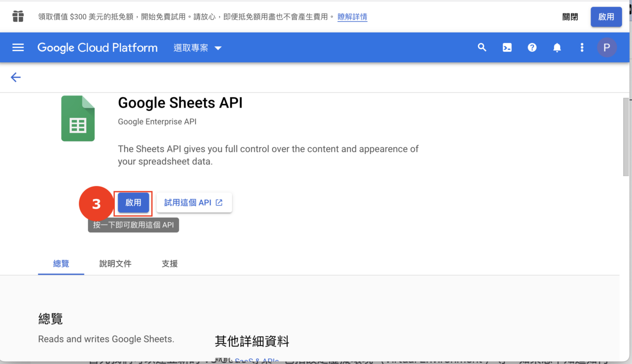The height and width of the screenshot is (364, 632).
Task: Open 試用這個 API in new tab
Action: click(194, 202)
